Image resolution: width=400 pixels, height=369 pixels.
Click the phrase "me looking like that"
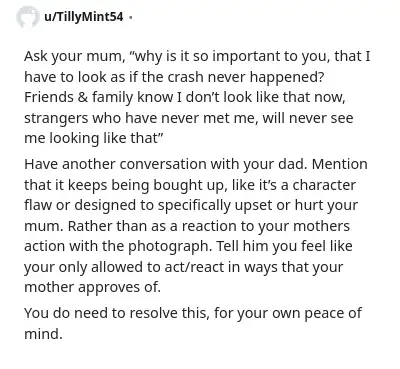(90, 139)
